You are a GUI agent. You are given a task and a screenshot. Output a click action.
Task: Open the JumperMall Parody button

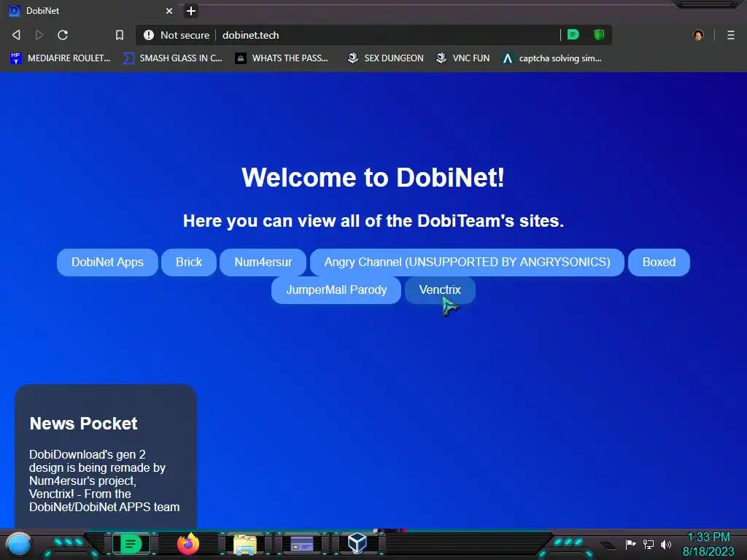point(336,290)
